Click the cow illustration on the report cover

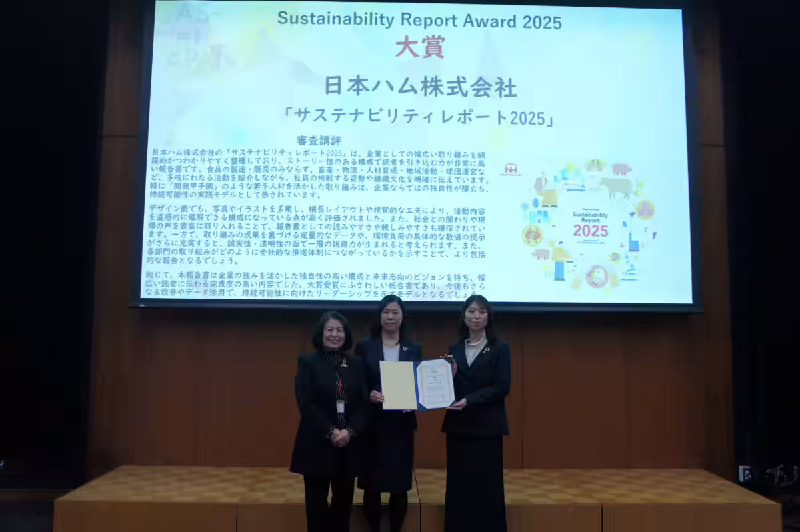pyautogui.click(x=615, y=187)
